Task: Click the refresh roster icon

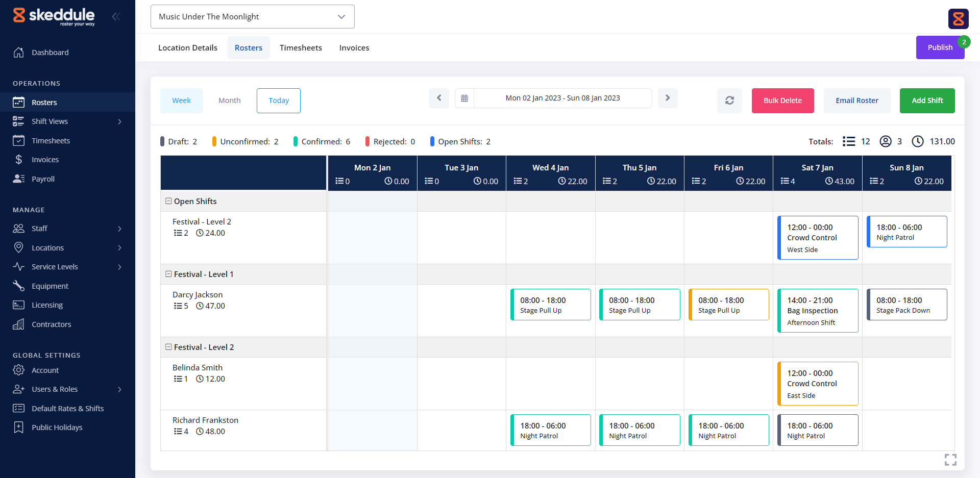Action: [729, 100]
